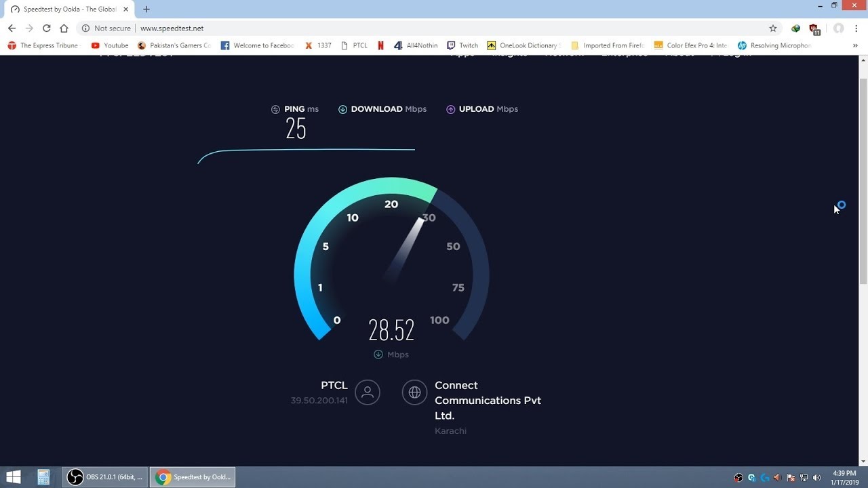
Task: Open the Welcome to Facebook bookmark
Action: click(x=258, y=45)
